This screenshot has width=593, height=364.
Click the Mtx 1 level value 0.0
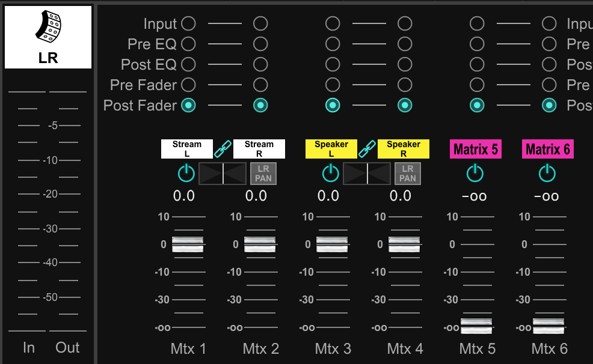[184, 196]
